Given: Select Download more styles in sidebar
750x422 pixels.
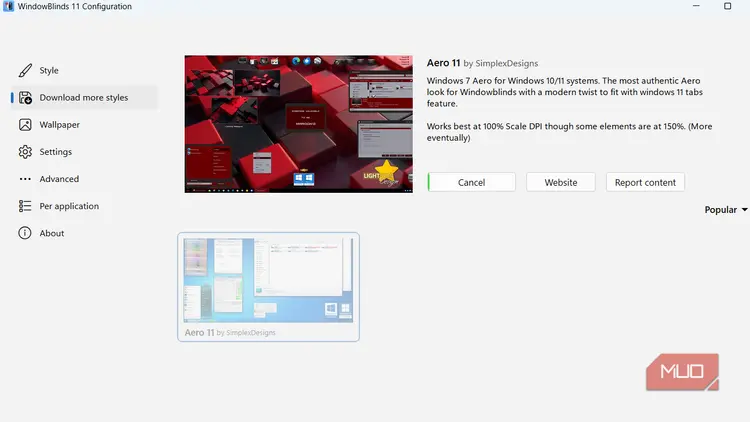Looking at the screenshot, I should pyautogui.click(x=84, y=98).
